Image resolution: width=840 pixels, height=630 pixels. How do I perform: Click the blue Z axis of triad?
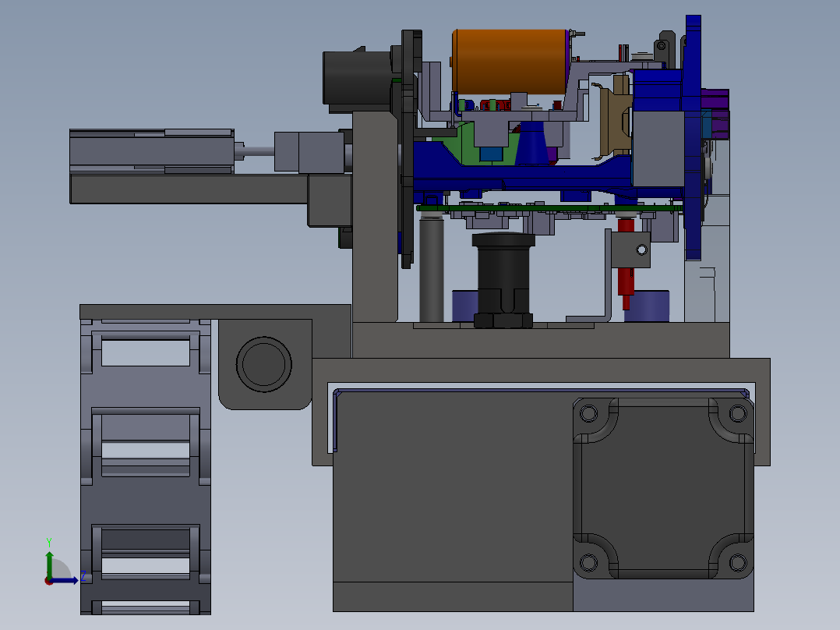click(x=64, y=581)
